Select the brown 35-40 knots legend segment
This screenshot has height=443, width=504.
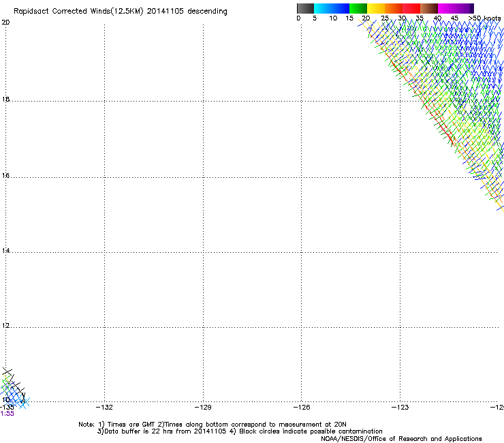click(x=429, y=8)
